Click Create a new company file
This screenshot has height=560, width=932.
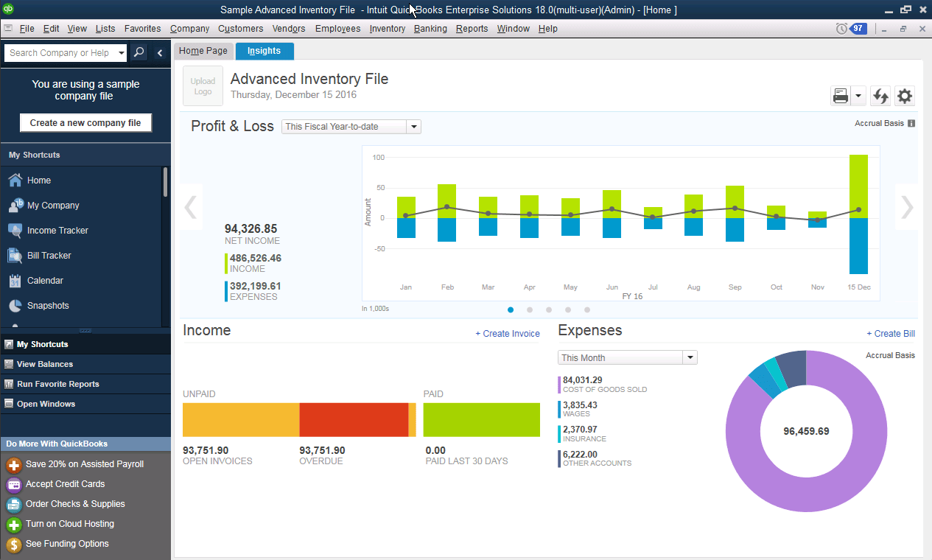click(85, 122)
